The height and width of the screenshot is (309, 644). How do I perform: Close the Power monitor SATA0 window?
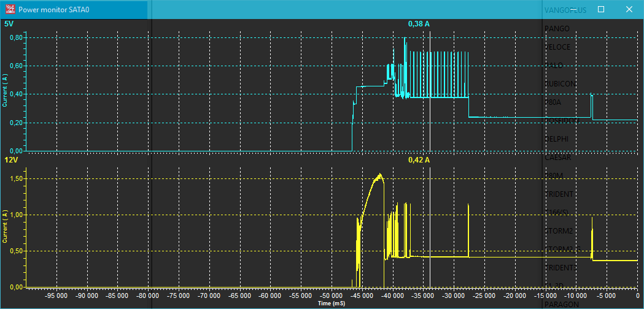(629, 9)
